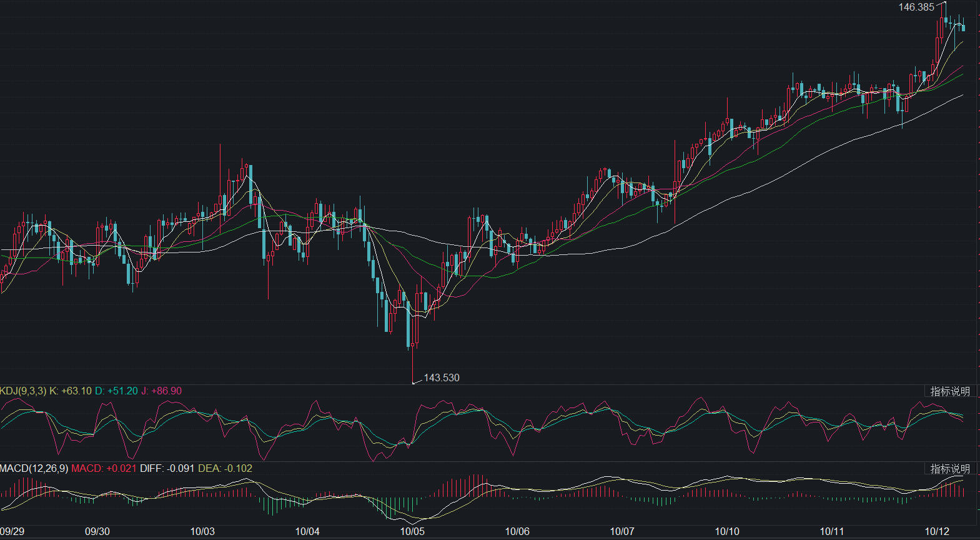This screenshot has width=980, height=540.
Task: Open 指标说明 for the KDJ panel
Action: [x=950, y=391]
